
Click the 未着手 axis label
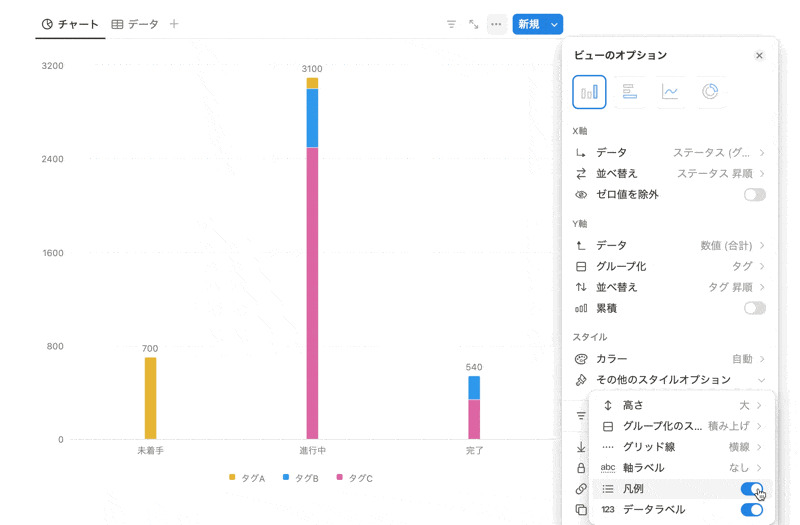[x=151, y=451]
